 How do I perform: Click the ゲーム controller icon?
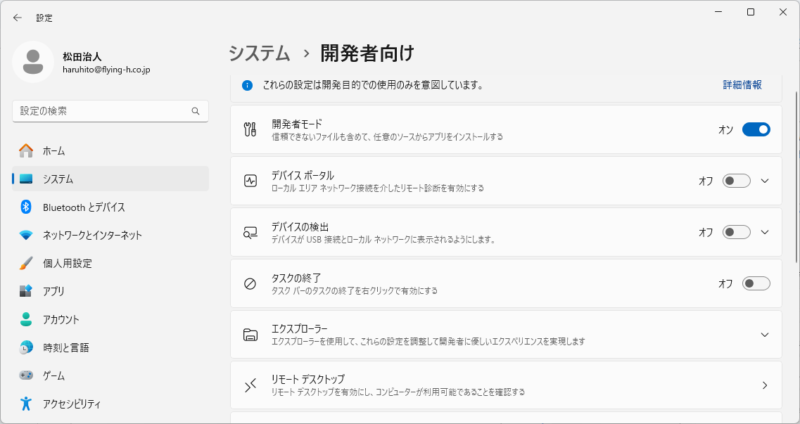(x=26, y=376)
